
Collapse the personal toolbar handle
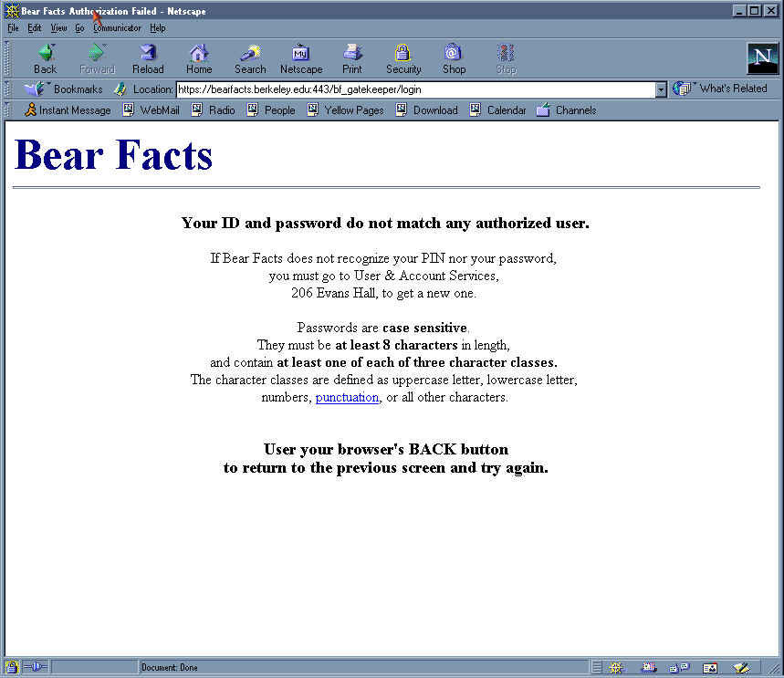(7, 110)
